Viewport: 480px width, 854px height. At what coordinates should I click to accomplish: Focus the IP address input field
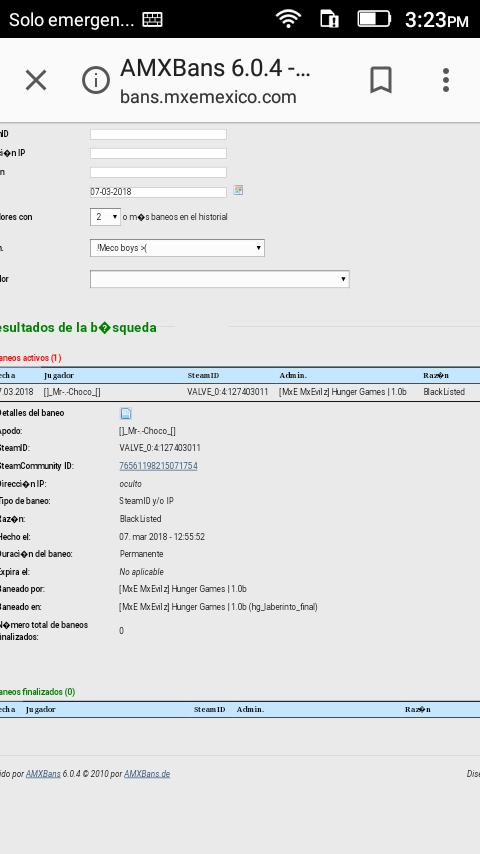click(x=158, y=154)
